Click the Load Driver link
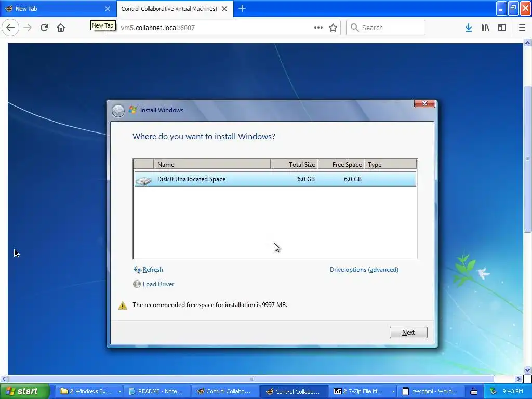This screenshot has height=399, width=532. point(158,284)
